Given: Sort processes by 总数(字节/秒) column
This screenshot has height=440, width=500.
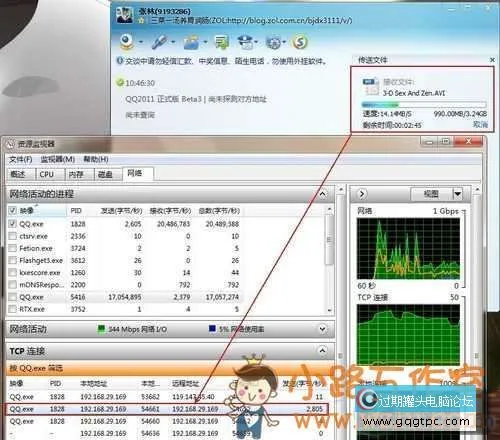Looking at the screenshot, I should coord(219,211).
